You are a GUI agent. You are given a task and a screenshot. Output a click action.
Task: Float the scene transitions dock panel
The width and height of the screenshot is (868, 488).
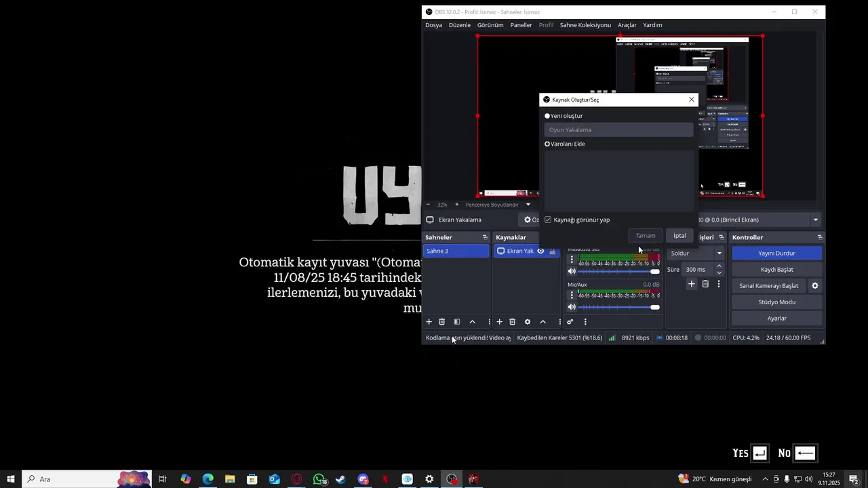click(x=721, y=237)
